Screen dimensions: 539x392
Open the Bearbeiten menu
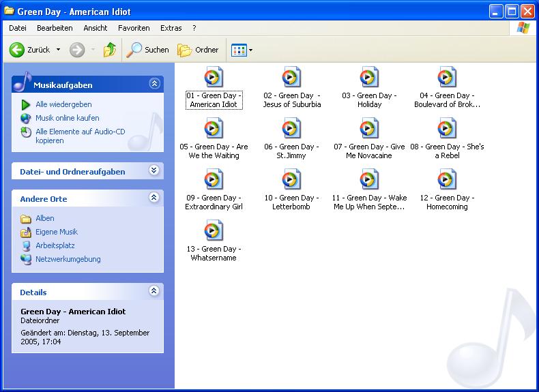click(x=55, y=28)
